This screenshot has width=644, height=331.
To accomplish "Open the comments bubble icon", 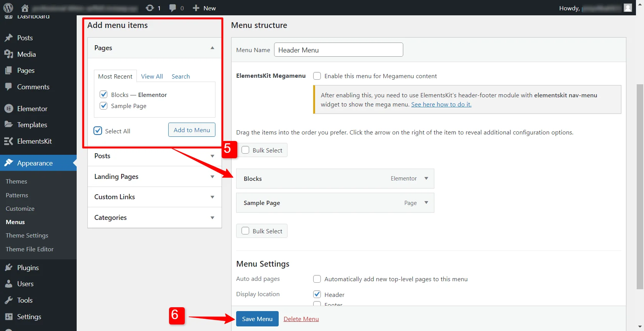I will click(173, 8).
